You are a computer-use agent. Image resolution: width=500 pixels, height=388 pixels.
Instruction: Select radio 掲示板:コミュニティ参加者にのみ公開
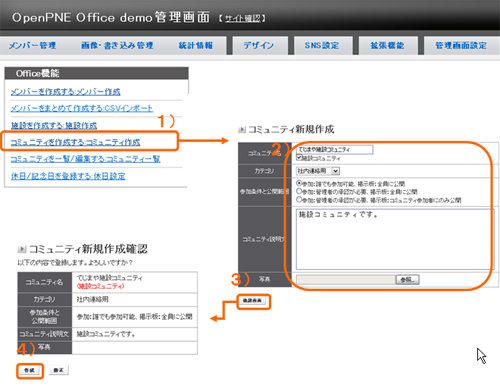[x=299, y=200]
